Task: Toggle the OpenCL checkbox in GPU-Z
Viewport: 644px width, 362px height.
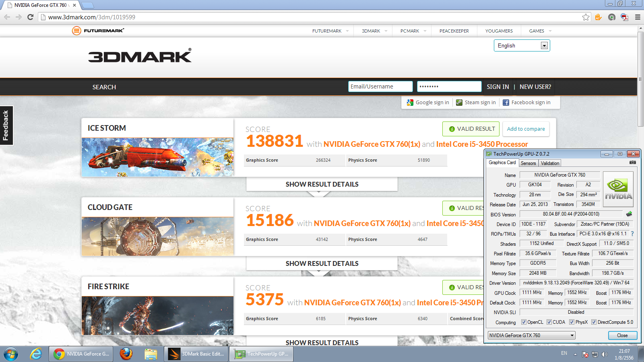Action: 524,322
